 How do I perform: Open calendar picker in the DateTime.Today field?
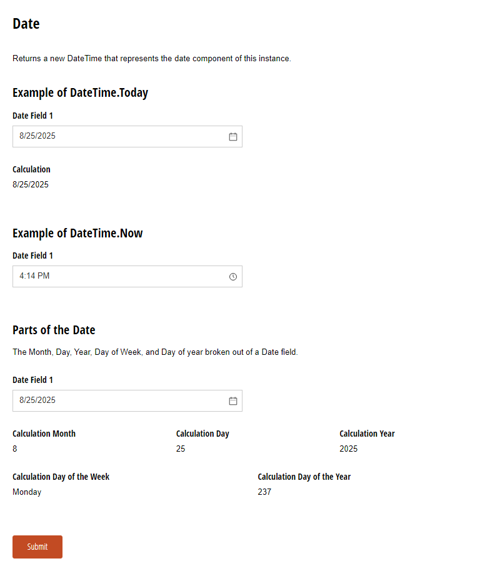(233, 137)
